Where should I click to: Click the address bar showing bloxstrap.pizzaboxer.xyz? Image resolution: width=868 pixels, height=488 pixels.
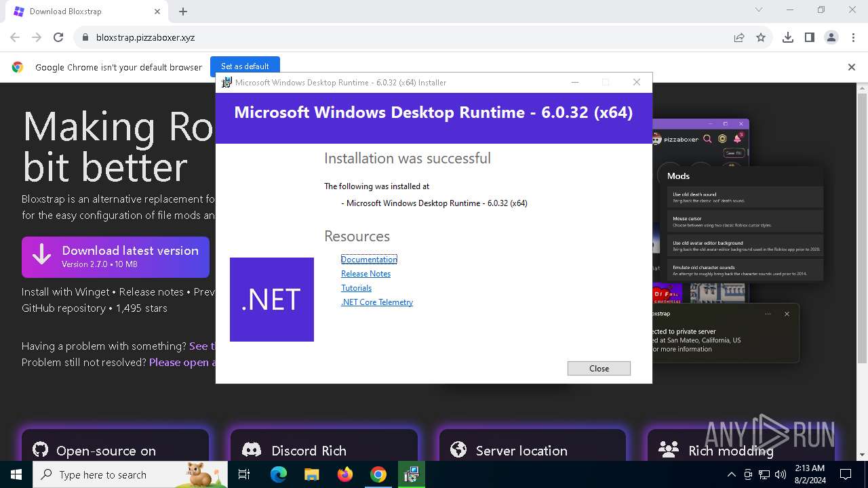407,37
